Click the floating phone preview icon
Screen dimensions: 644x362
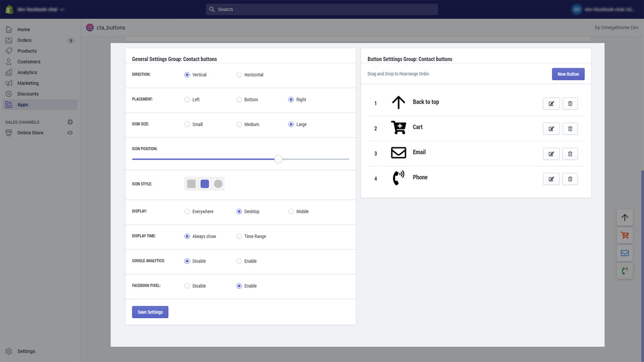coord(625,270)
